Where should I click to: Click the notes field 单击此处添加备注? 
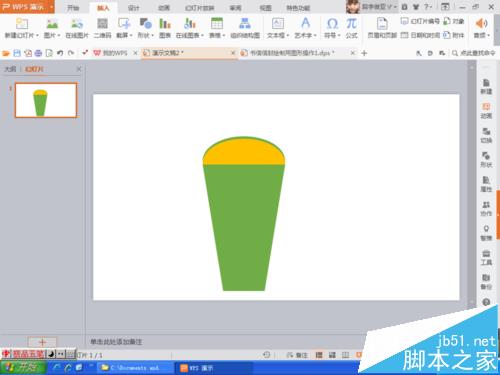click(116, 342)
